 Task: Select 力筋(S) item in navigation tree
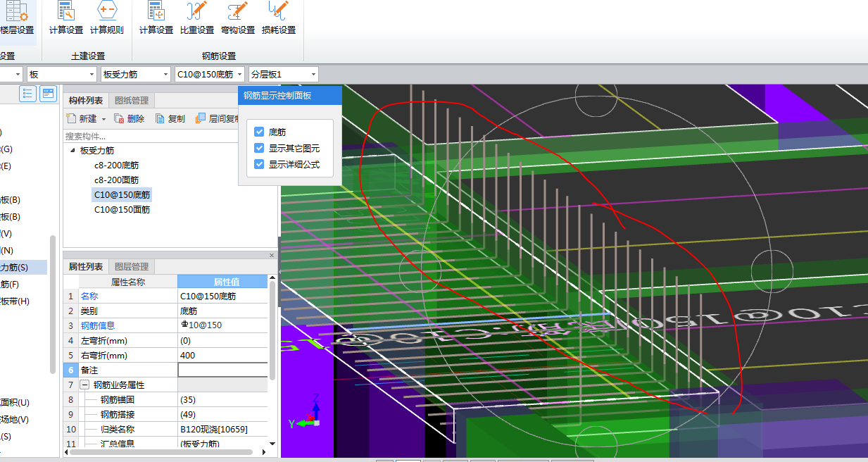(23, 267)
